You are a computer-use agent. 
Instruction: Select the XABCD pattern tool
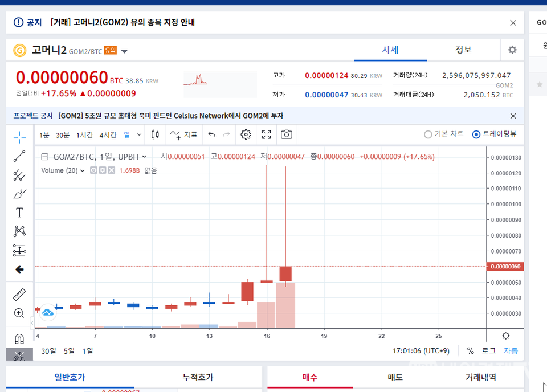[19, 231]
